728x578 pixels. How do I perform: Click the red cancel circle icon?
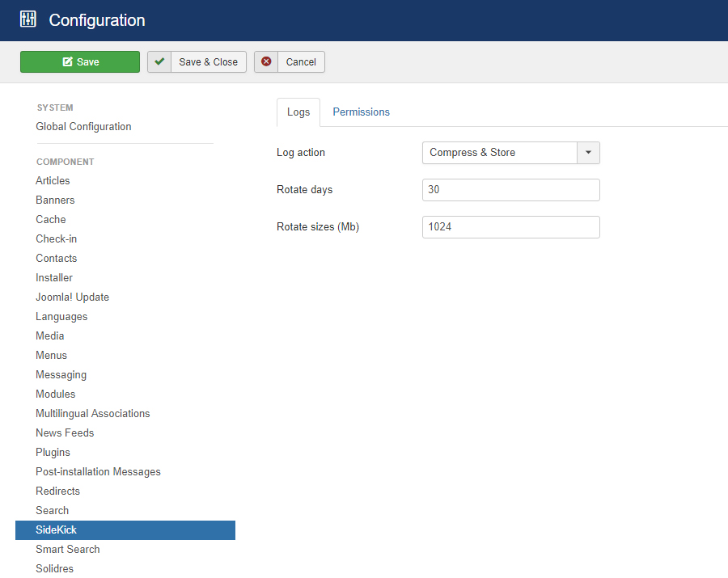(267, 61)
